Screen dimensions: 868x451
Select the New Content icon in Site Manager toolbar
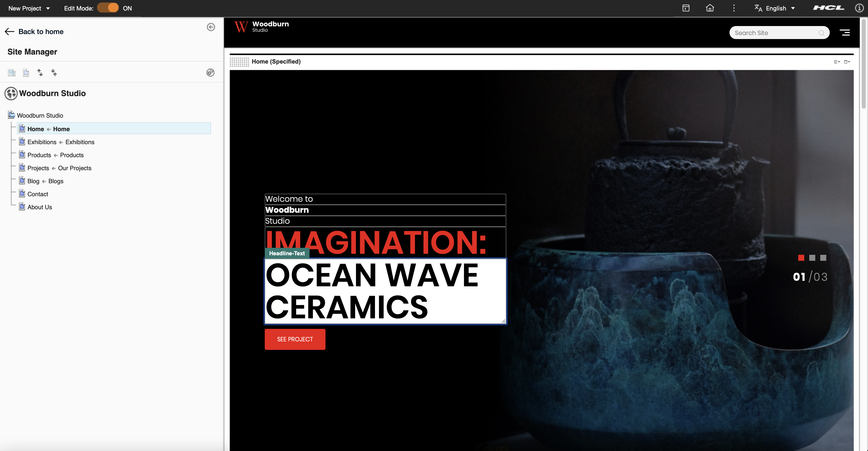(26, 73)
